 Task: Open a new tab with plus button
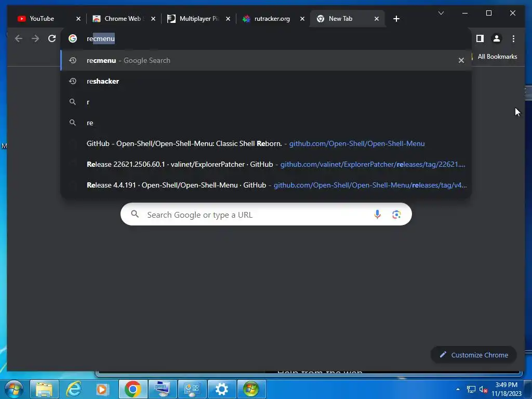click(x=396, y=19)
